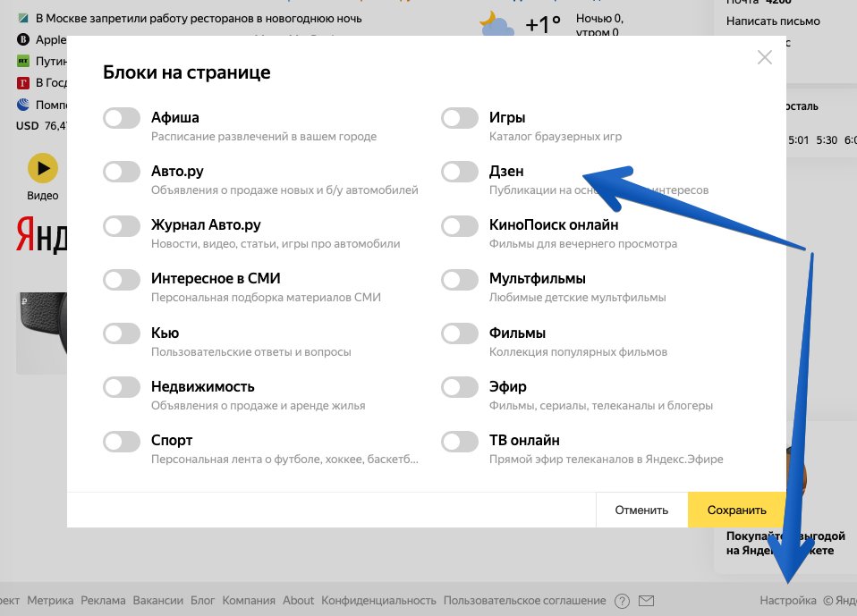
Task: Turn on КиноПоиск онлайн switch
Action: 460,225
